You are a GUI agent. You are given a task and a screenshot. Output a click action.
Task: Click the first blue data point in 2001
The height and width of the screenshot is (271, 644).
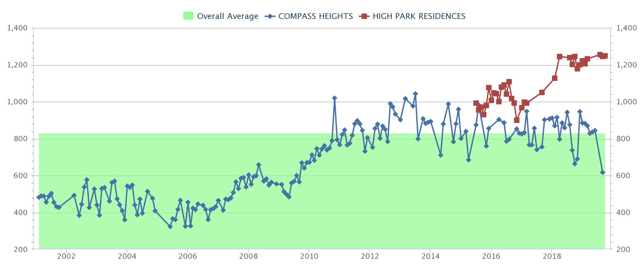pyautogui.click(x=39, y=197)
